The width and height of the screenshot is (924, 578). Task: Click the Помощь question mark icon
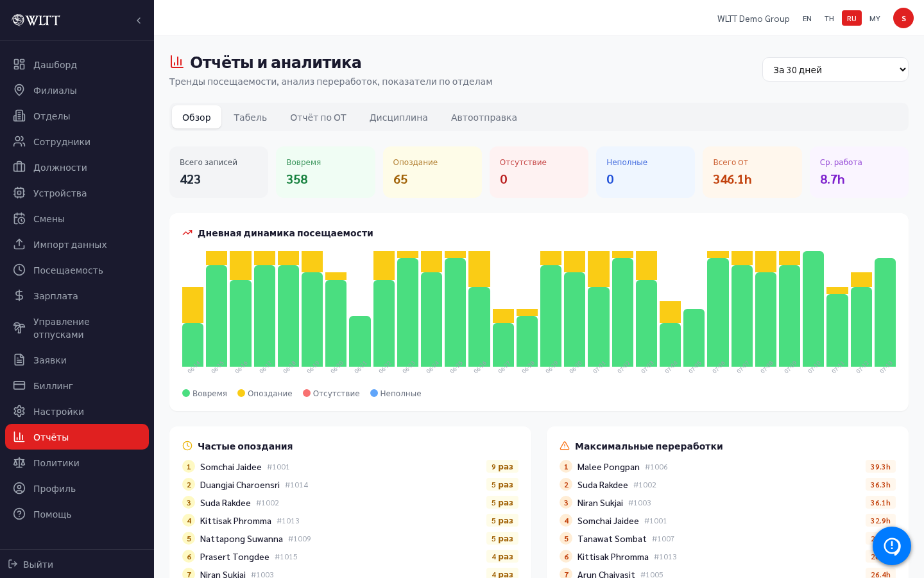click(19, 514)
